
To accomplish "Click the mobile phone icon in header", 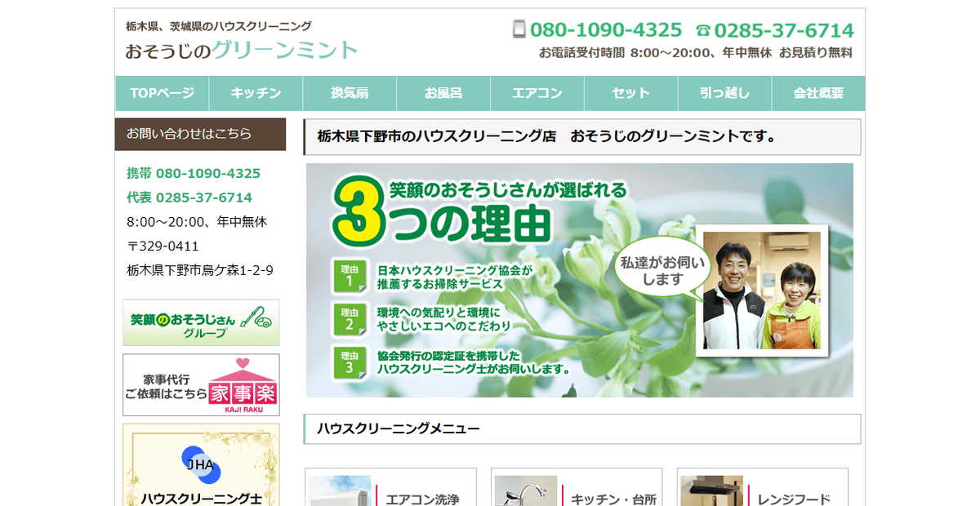I will pyautogui.click(x=519, y=30).
